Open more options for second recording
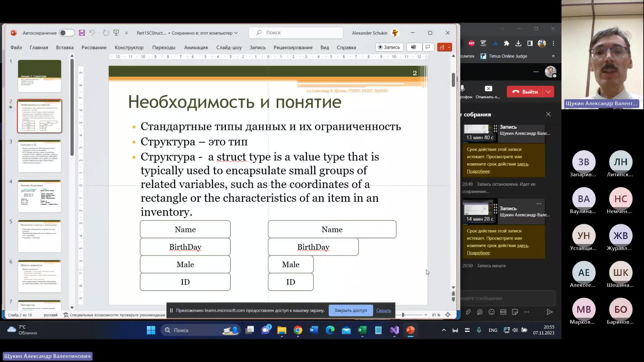Viewport: 644px width, 362px height. (539, 204)
